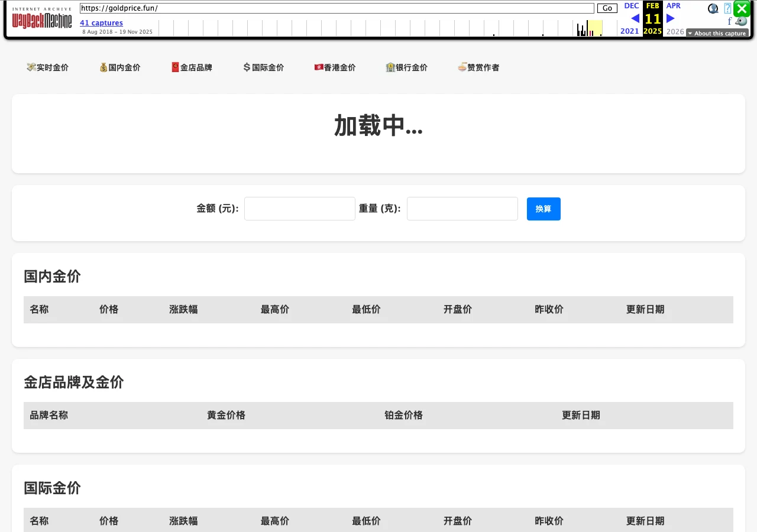Select year 2021 in Wayback toolbar
This screenshot has height=532, width=757.
[630, 31]
